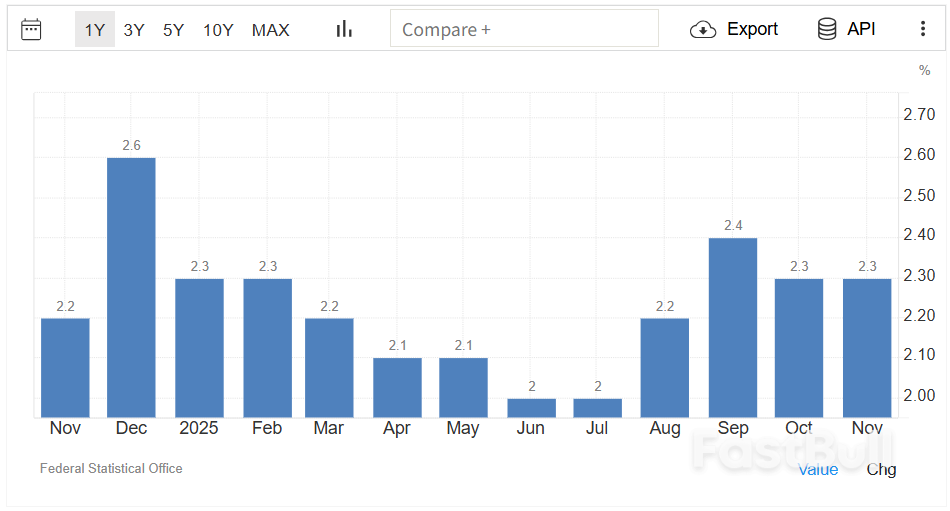The width and height of the screenshot is (950, 511).
Task: Open the calendar date picker icon
Action: tap(31, 29)
